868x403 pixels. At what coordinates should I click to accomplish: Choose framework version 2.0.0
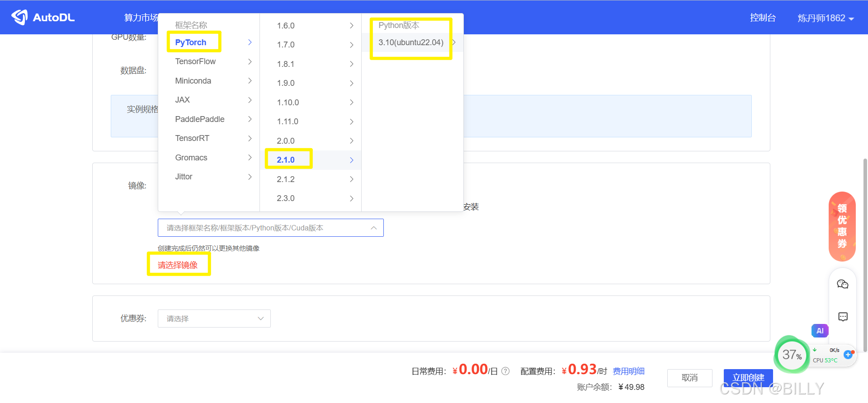click(311, 141)
